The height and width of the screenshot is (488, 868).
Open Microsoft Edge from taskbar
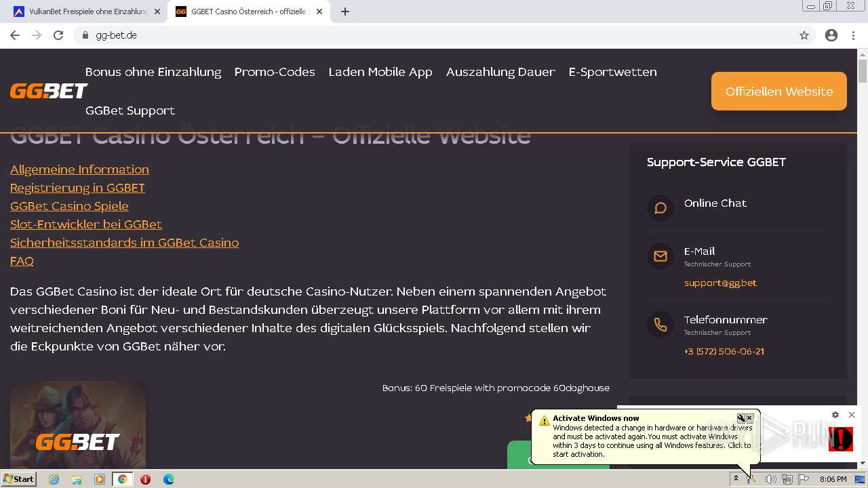coord(169,479)
